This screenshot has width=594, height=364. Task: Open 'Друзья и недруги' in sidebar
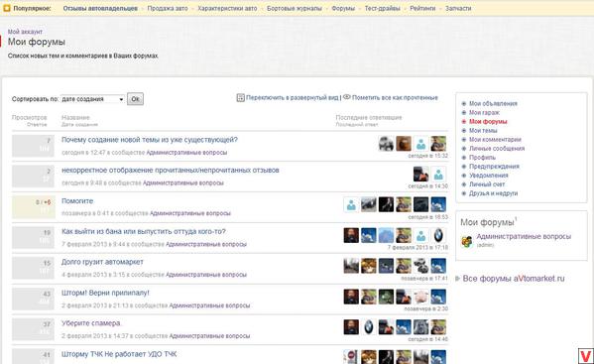pyautogui.click(x=493, y=193)
